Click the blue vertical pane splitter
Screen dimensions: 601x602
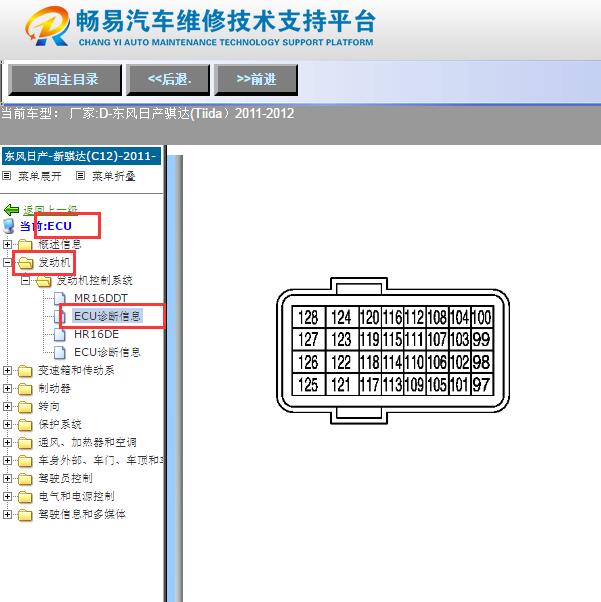pyautogui.click(x=175, y=378)
